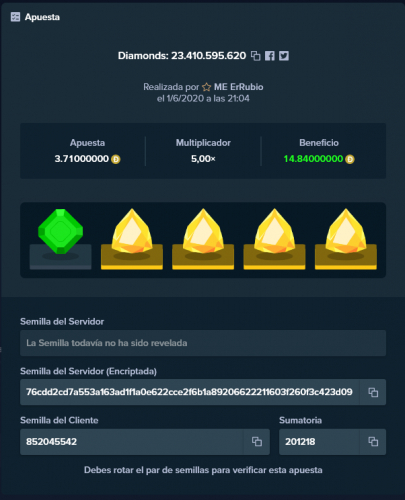Click the Semilla del Cliente label
405x500 pixels.
[59, 420]
